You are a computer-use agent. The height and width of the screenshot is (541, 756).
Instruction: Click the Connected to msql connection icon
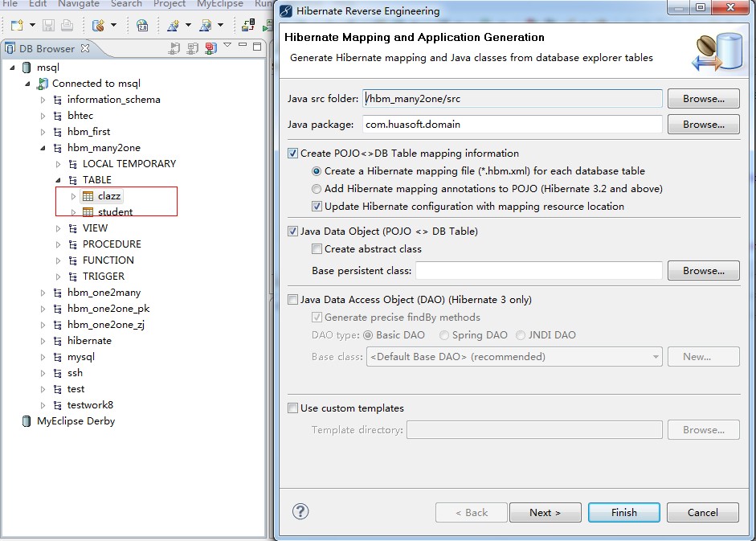click(43, 84)
